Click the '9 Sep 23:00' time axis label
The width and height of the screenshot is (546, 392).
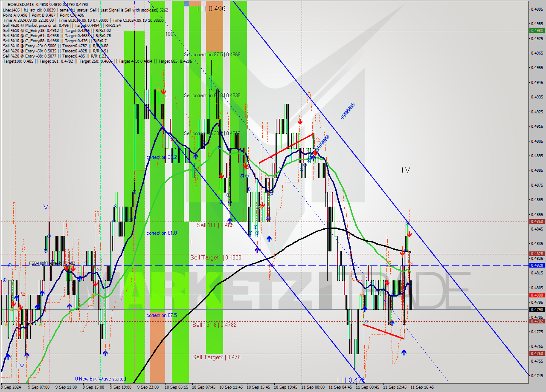148,387
